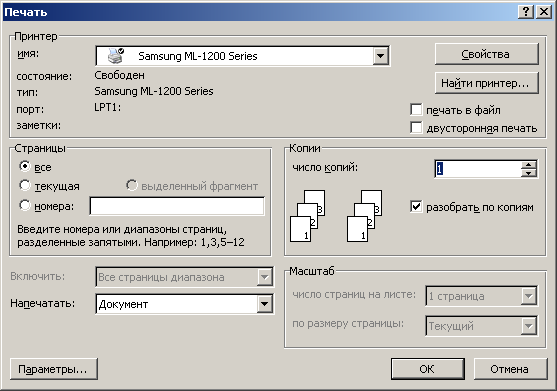Click the Samsung printer icon in name field
This screenshot has width=557, height=391.
point(116,56)
